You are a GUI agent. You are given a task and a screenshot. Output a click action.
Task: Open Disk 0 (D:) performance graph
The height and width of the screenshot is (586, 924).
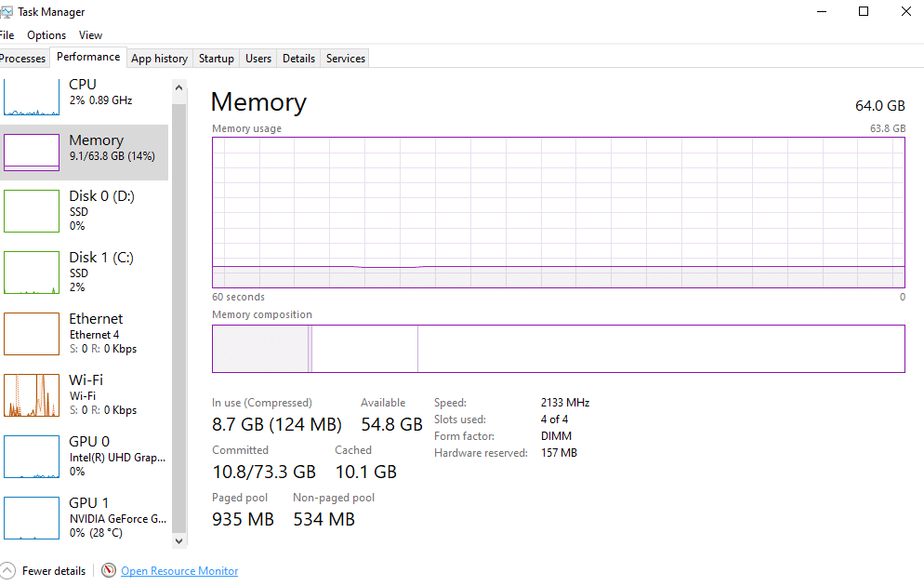pos(85,210)
